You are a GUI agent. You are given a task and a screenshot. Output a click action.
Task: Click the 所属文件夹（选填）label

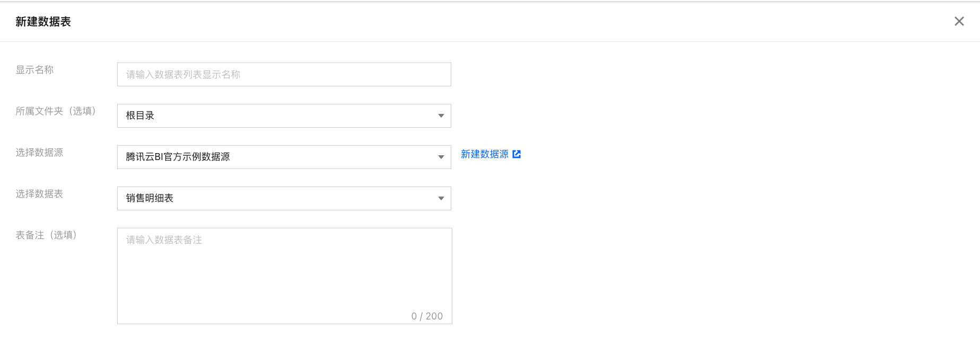click(x=56, y=111)
